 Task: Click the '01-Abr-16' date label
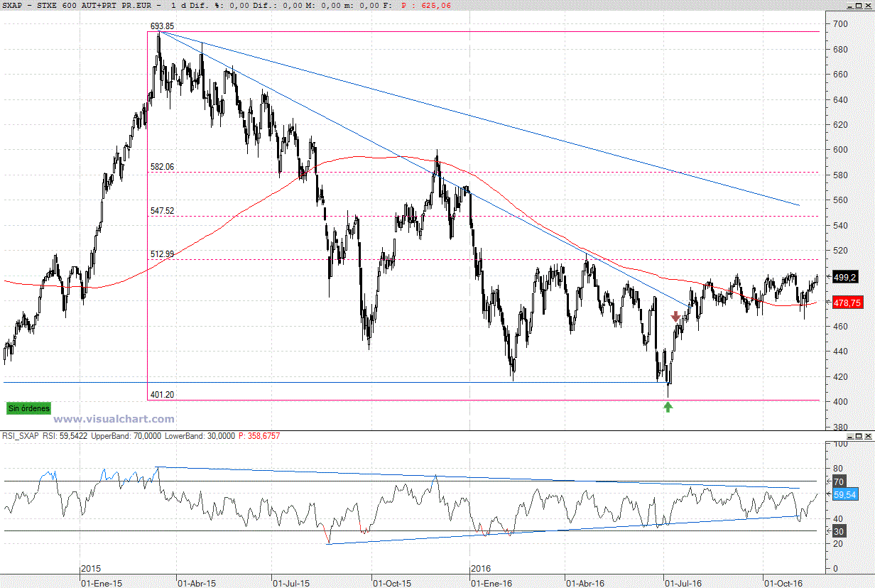pyautogui.click(x=585, y=583)
